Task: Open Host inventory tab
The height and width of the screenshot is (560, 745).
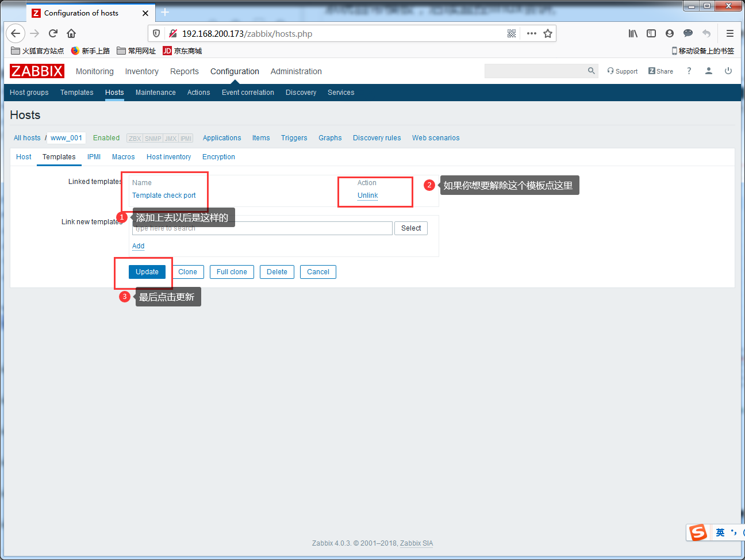Action: [168, 157]
